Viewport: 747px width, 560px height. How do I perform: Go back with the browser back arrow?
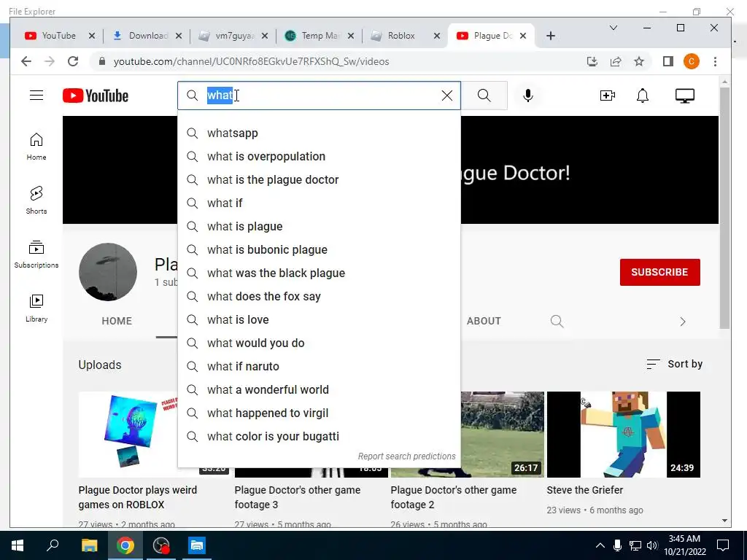26,61
